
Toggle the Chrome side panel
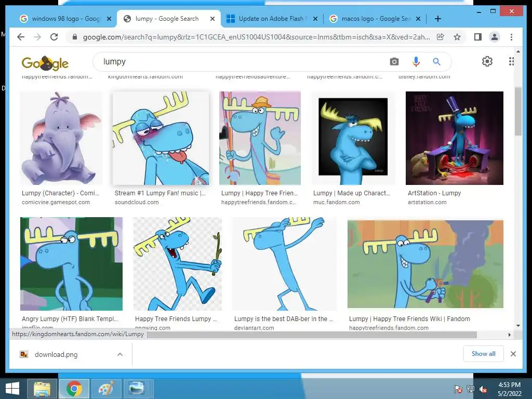coord(478,37)
